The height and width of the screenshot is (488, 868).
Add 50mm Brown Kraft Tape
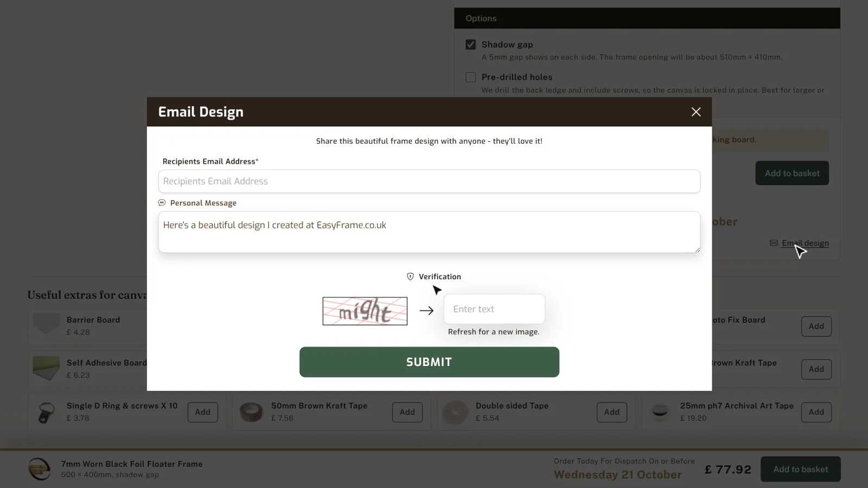[407, 412]
